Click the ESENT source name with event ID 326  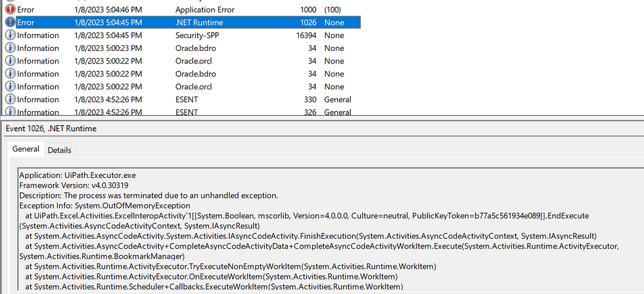click(187, 112)
